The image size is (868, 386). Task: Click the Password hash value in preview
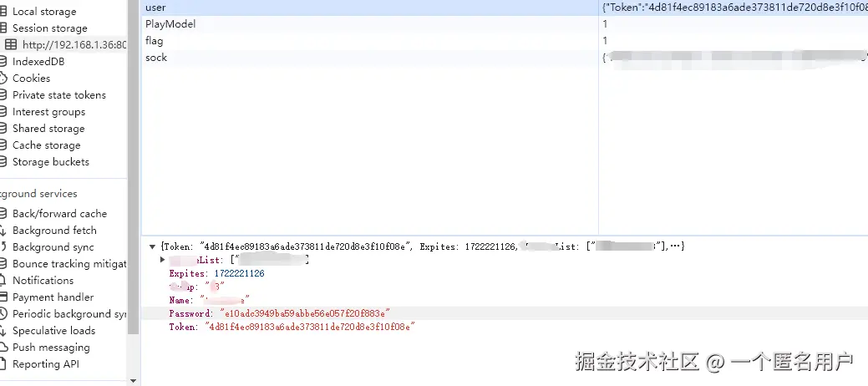pos(305,313)
